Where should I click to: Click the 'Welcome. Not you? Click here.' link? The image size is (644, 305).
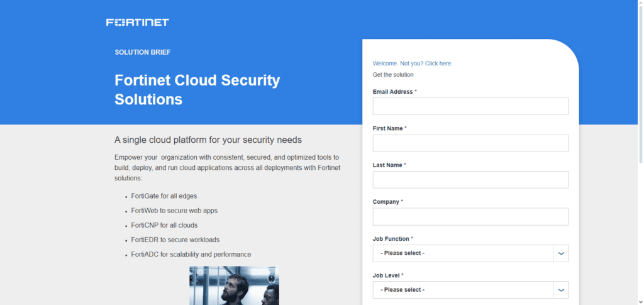click(413, 64)
